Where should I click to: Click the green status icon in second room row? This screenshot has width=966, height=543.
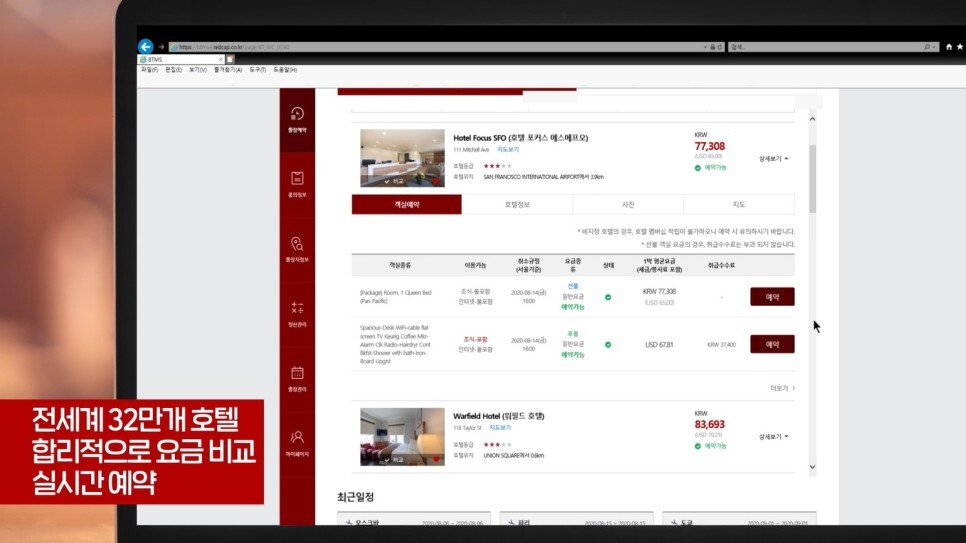[x=607, y=345]
